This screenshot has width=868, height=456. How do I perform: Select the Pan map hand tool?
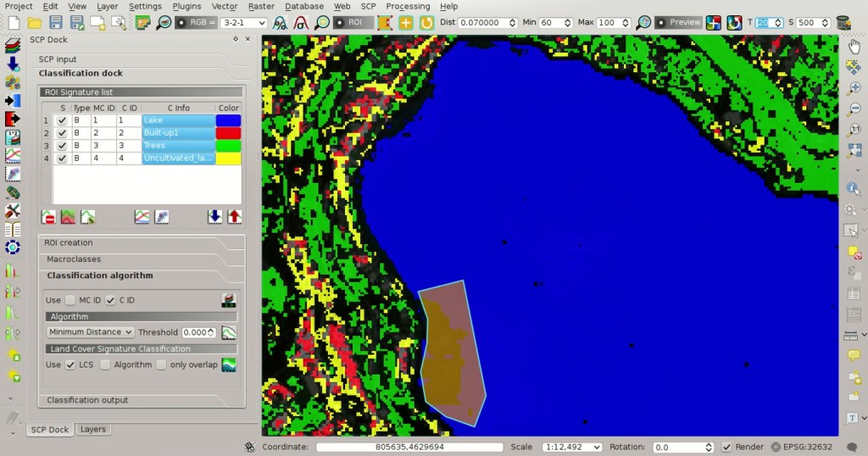point(854,47)
